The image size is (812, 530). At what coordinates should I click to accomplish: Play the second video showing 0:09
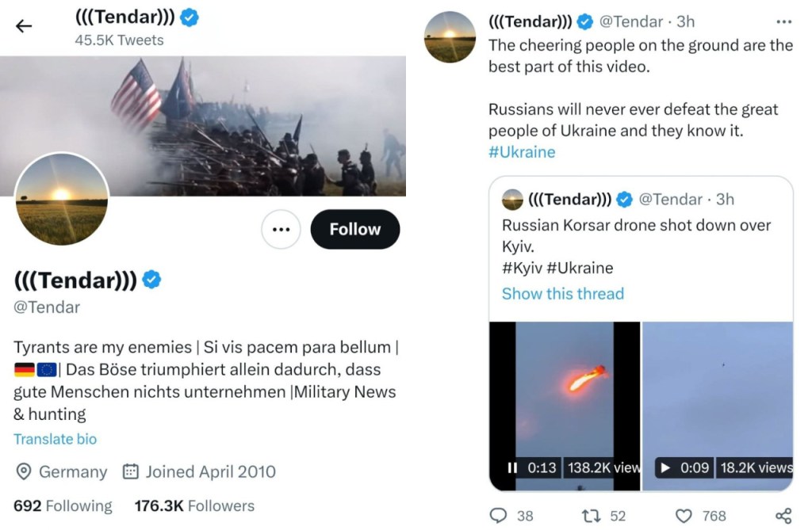(665, 467)
